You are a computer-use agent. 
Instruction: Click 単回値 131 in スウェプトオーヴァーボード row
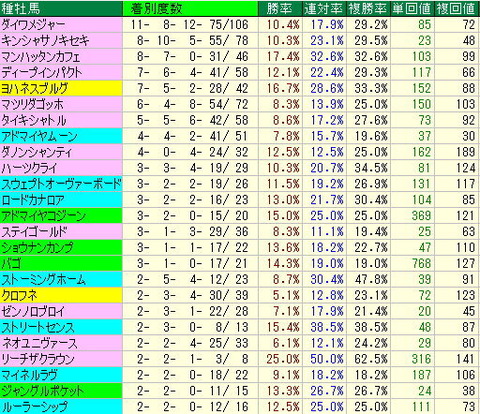click(x=421, y=184)
